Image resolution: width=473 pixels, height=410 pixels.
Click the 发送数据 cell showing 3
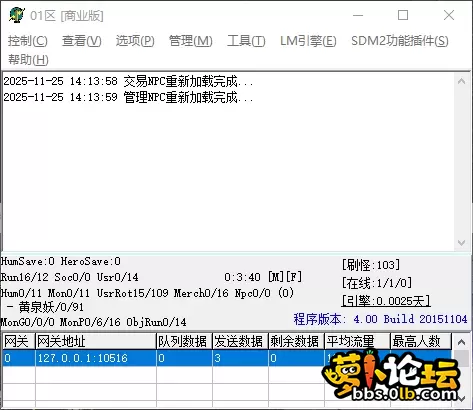click(240, 358)
